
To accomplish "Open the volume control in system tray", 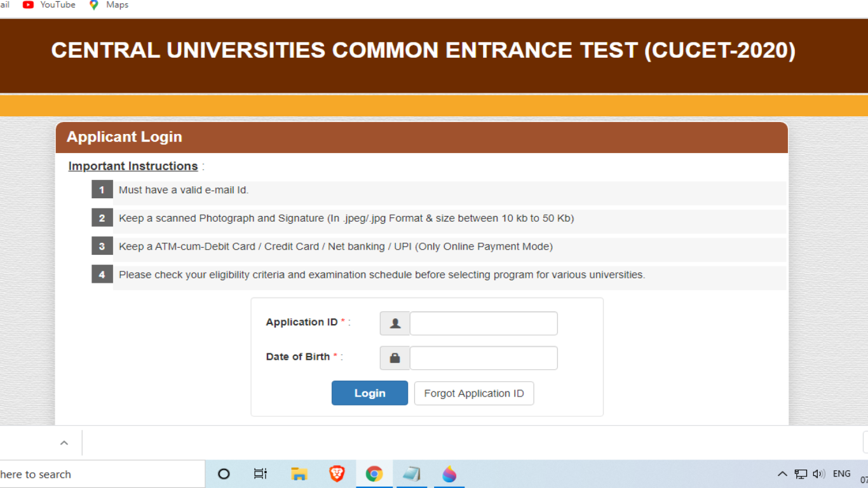I will 818,473.
